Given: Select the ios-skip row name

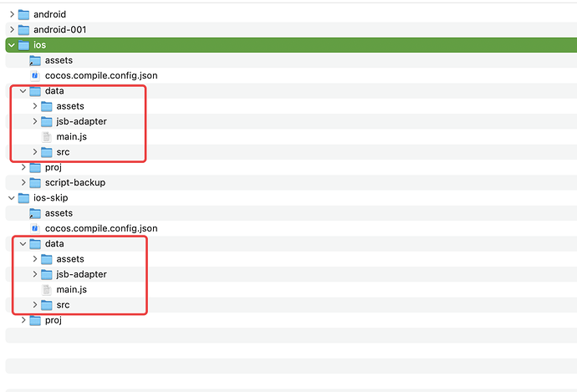Looking at the screenshot, I should (51, 198).
